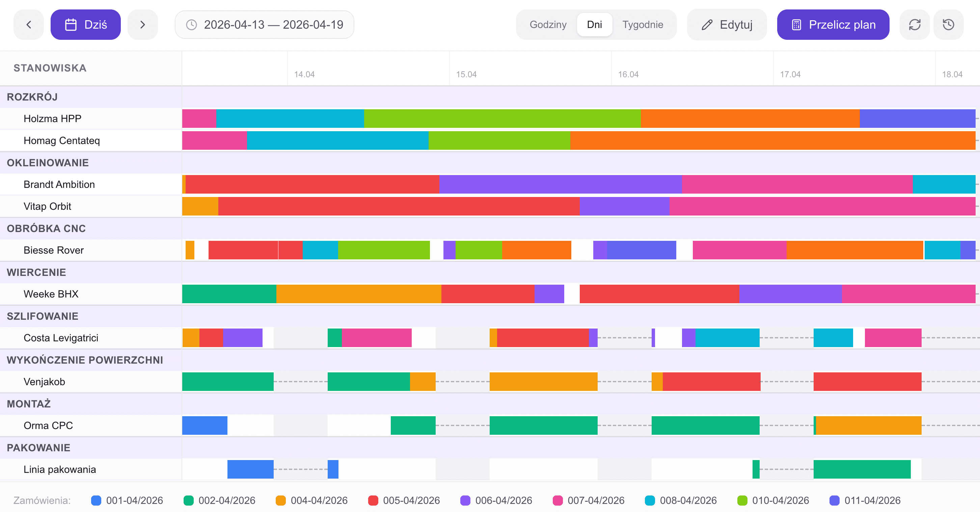
Task: Click the calculator icon on Przelicz plan
Action: (x=796, y=25)
